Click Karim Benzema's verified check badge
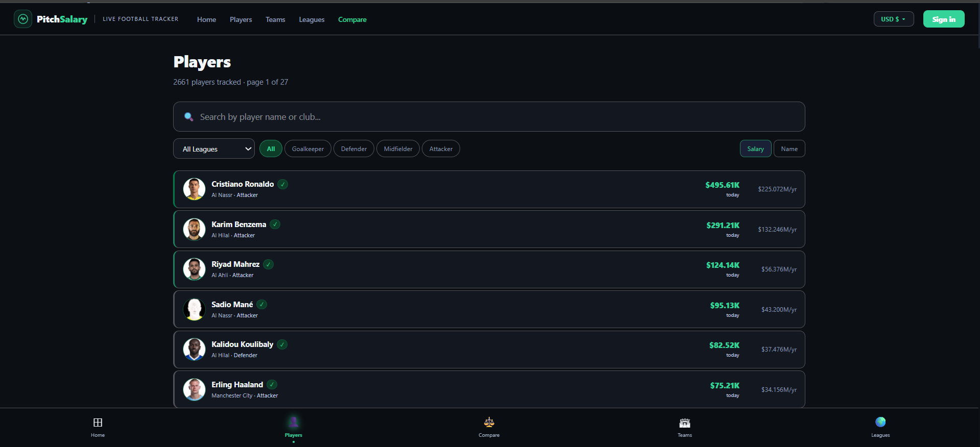The image size is (980, 447). point(275,225)
